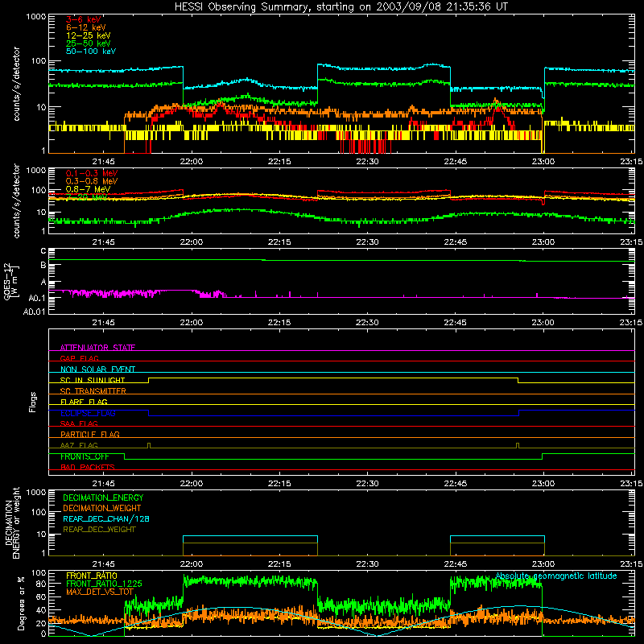
Task: Click the 0.8-7 MeV legend entry
Action: tap(89, 189)
